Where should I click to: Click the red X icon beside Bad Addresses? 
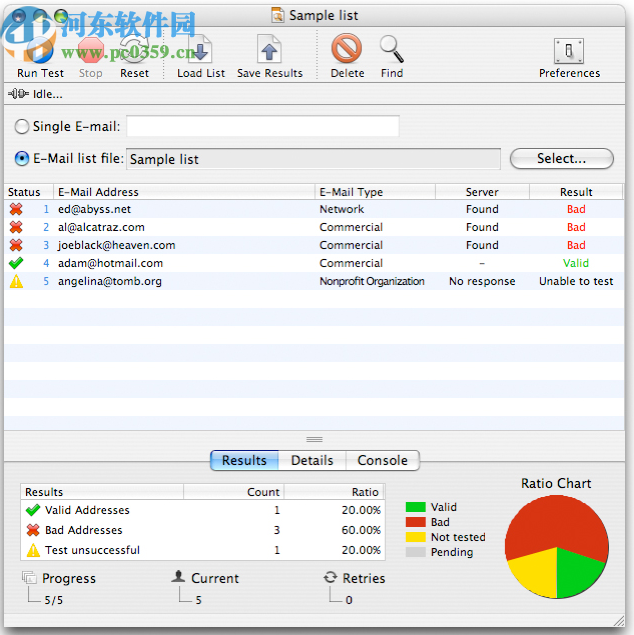pos(33,530)
